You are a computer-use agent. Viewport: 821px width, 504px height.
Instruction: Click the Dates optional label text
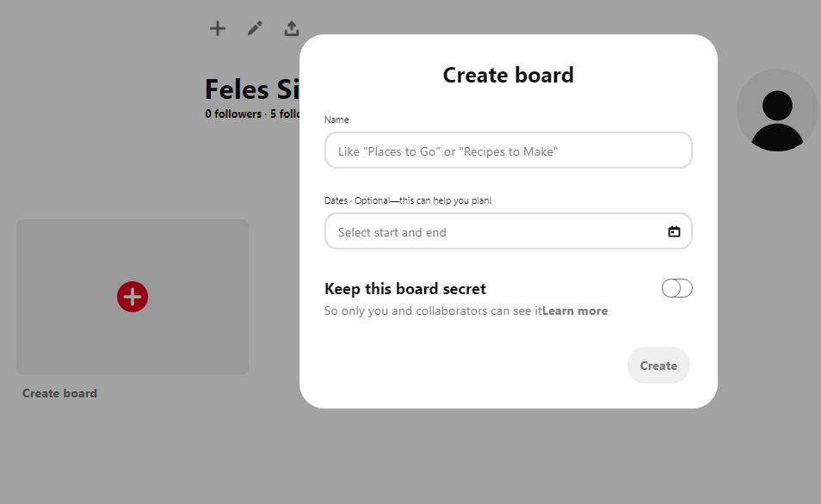(x=408, y=200)
